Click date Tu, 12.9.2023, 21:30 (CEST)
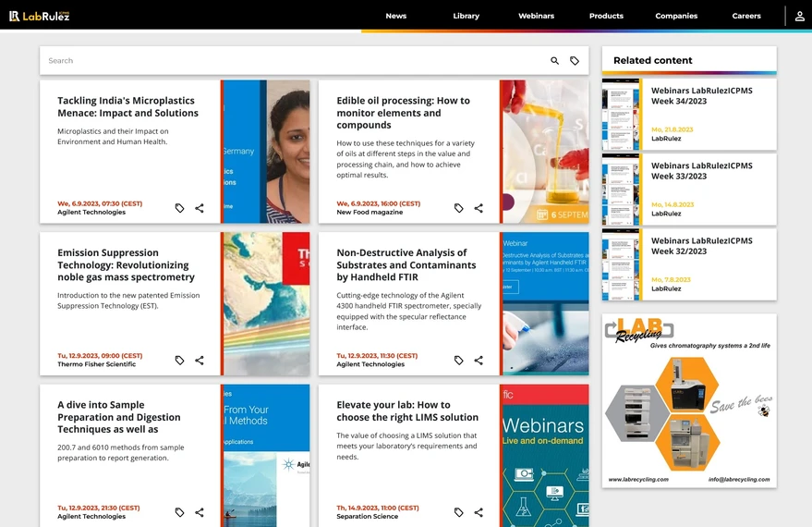Image resolution: width=812 pixels, height=527 pixels. click(x=99, y=508)
